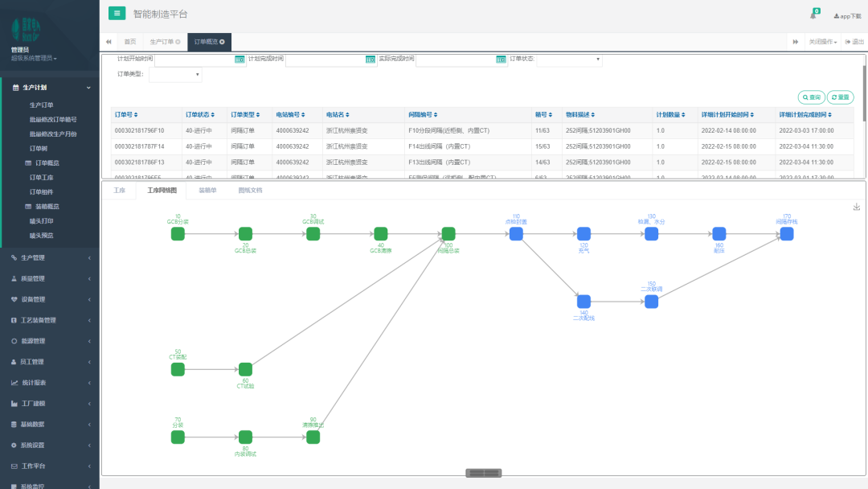Click the green hamburger menu toggle button
Screen dimensions: 868x489
(x=117, y=13)
